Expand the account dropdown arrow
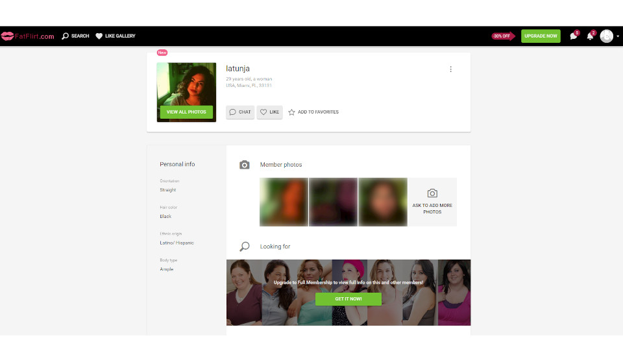 [618, 36]
